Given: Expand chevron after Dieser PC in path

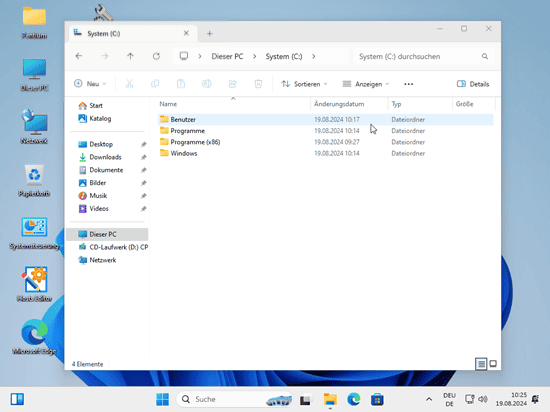Looking at the screenshot, I should pyautogui.click(x=254, y=56).
